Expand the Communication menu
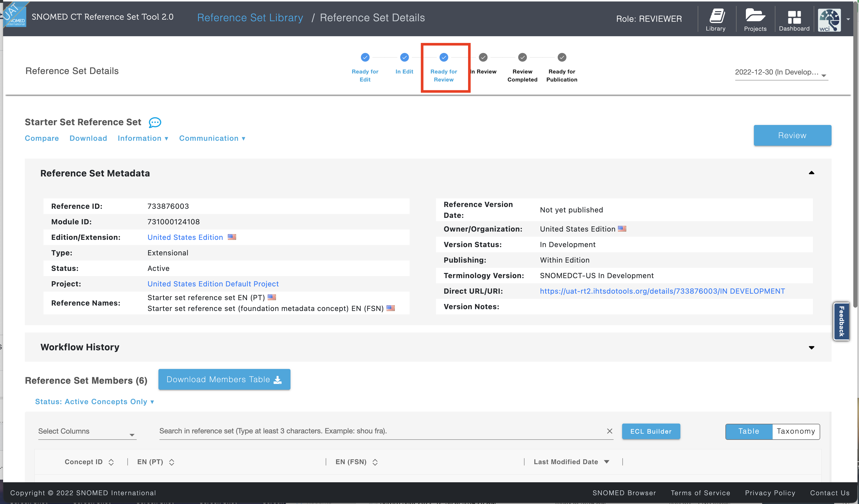859x504 pixels. coord(212,138)
